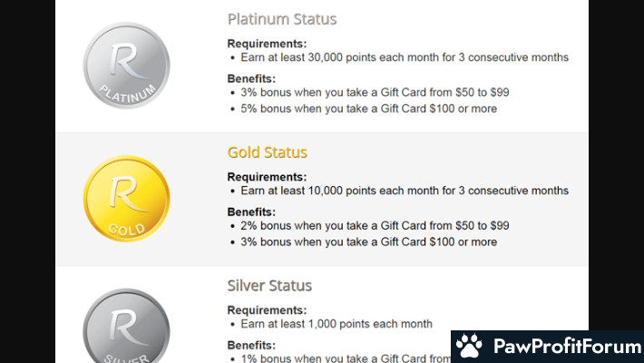This screenshot has width=644, height=363.
Task: Click the 1,000 points each month line
Action: (337, 324)
